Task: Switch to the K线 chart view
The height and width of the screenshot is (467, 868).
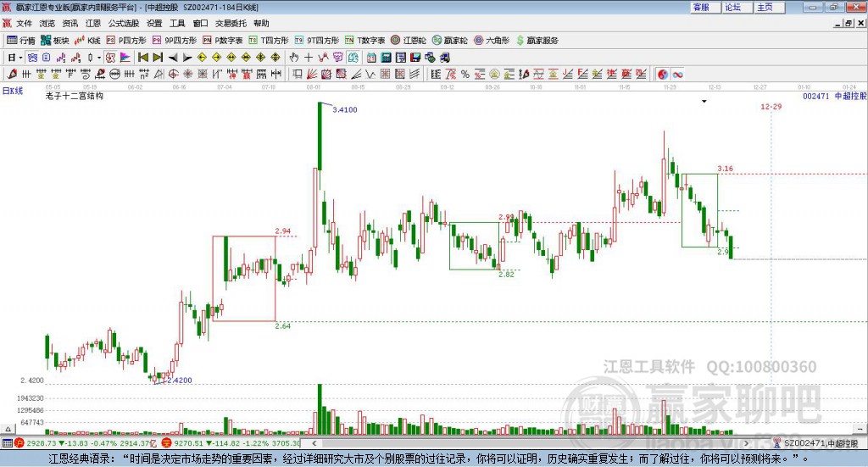Action: point(87,41)
